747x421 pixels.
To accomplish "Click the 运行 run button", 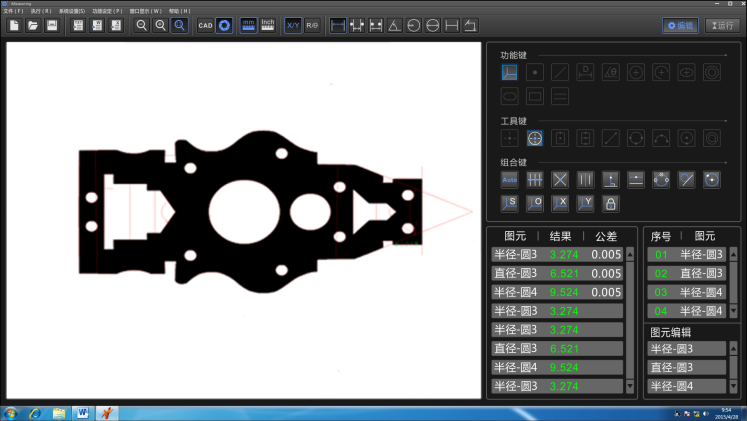I will click(x=722, y=26).
